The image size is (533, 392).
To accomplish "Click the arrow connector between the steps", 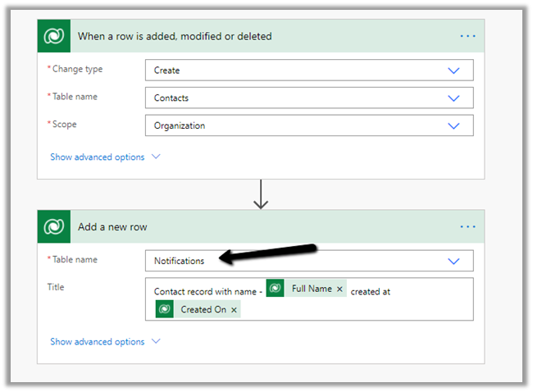I will [x=261, y=194].
